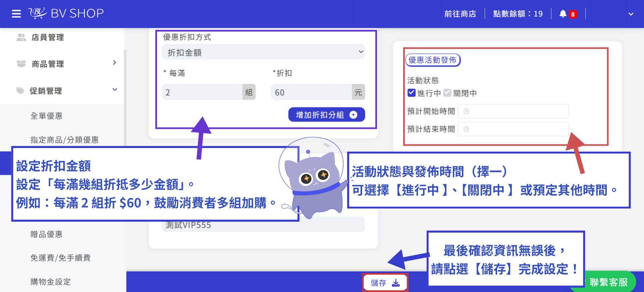This screenshot has width=644, height=292.
Task: Click the 增加折扣分組 button
Action: [327, 115]
